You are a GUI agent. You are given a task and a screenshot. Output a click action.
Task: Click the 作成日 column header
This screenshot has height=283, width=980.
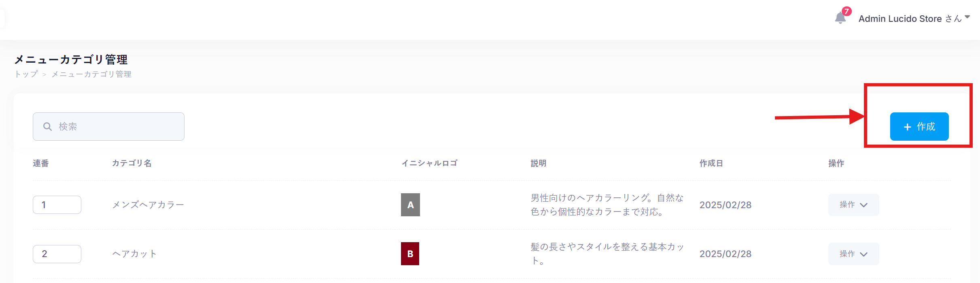711,163
